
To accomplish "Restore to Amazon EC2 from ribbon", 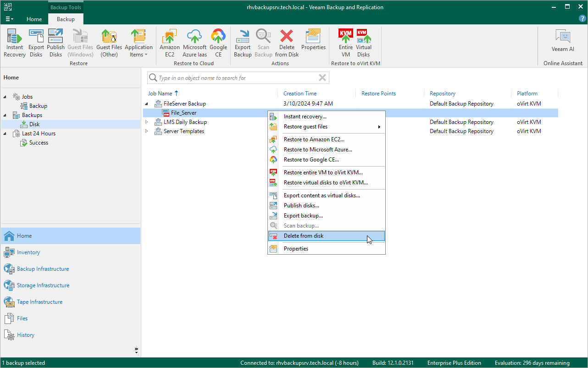I will tap(170, 43).
